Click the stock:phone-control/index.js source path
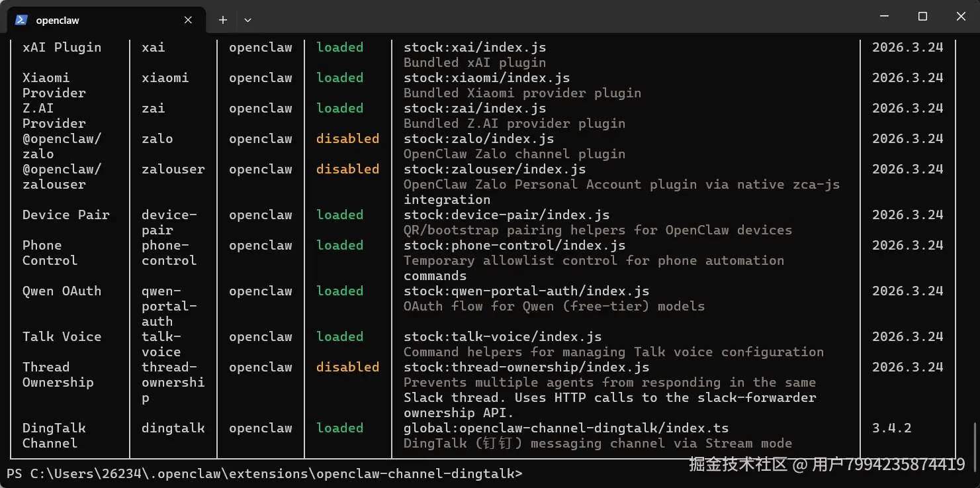 [x=514, y=246]
